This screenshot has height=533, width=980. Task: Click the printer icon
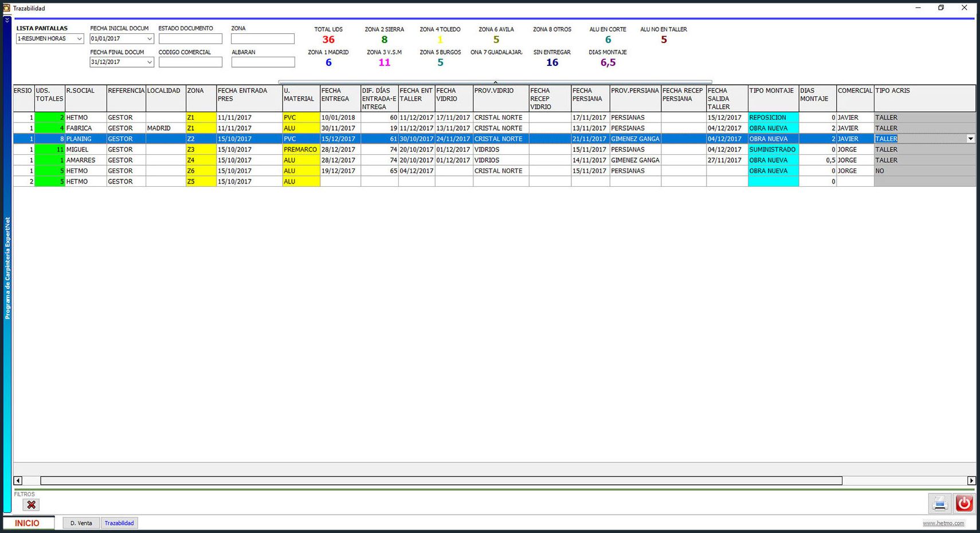click(x=939, y=504)
